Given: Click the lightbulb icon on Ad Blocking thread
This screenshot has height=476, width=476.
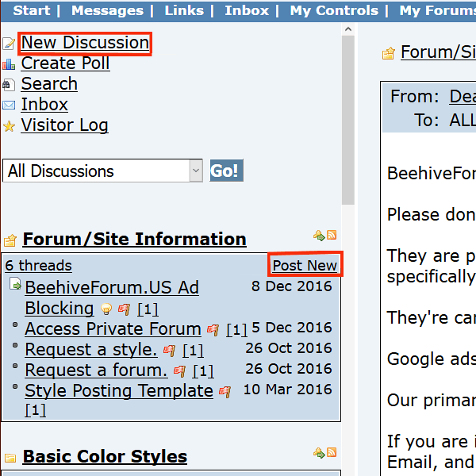Looking at the screenshot, I should pyautogui.click(x=106, y=309).
